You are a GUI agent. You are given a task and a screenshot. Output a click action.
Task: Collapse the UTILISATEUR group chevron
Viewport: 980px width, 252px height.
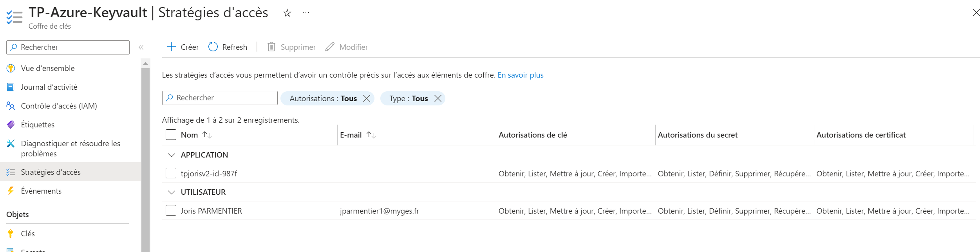coord(171,192)
